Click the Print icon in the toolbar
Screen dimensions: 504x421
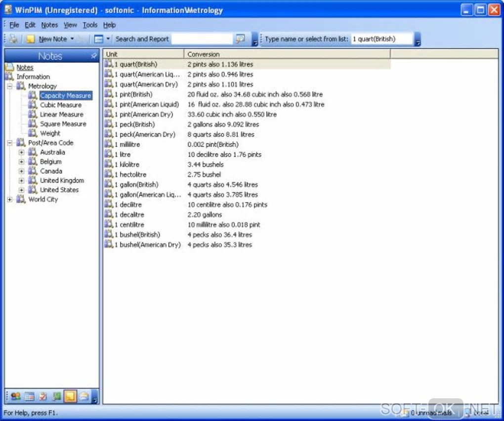click(13, 39)
